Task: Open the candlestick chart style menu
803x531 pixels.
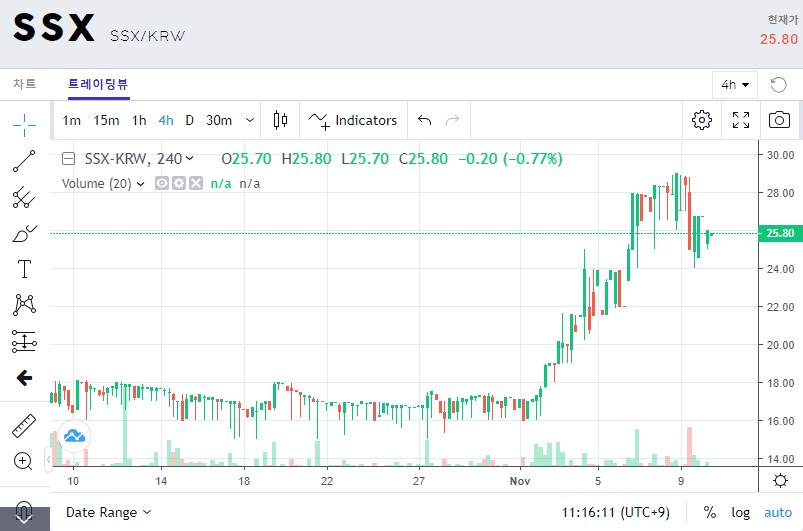Action: 280,120
